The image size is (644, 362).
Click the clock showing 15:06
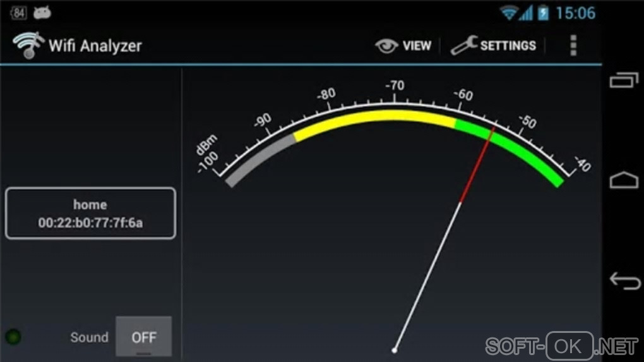pyautogui.click(x=575, y=13)
